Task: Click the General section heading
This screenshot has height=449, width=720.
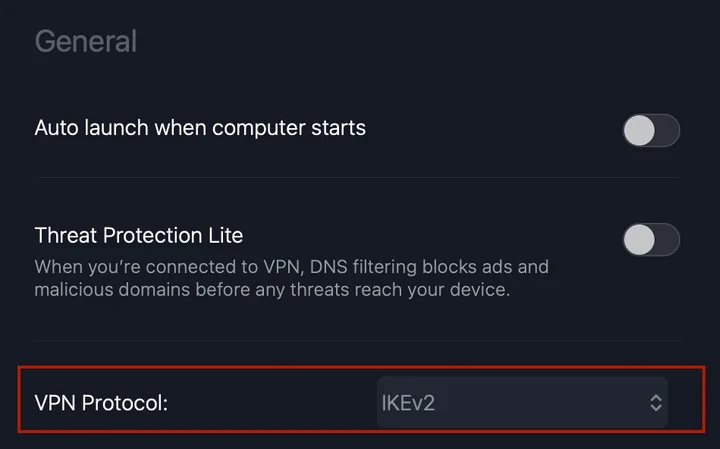Action: tap(85, 42)
